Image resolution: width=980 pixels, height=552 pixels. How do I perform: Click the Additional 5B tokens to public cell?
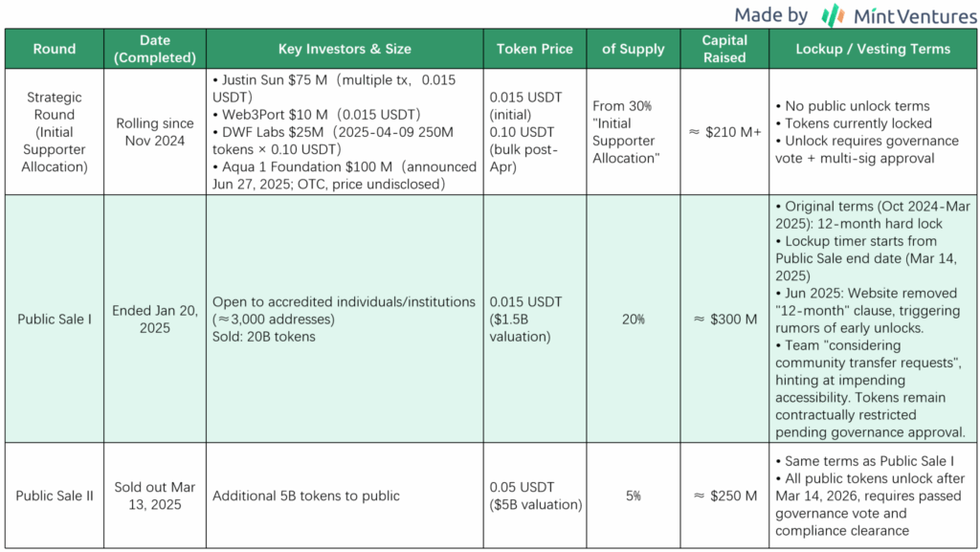345,496
